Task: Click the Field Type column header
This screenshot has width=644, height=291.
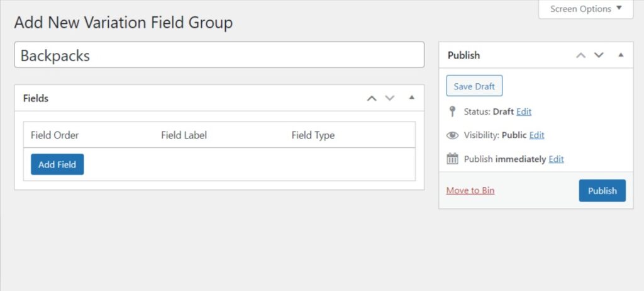Action: point(313,135)
